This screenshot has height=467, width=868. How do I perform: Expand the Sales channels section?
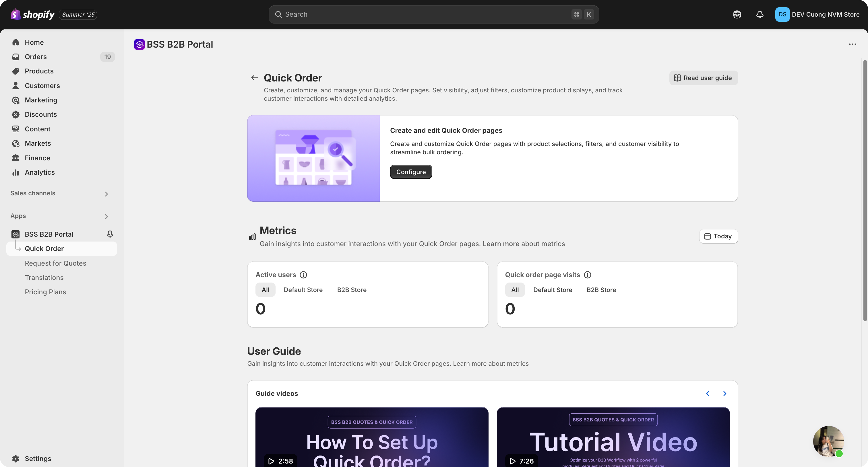point(106,194)
